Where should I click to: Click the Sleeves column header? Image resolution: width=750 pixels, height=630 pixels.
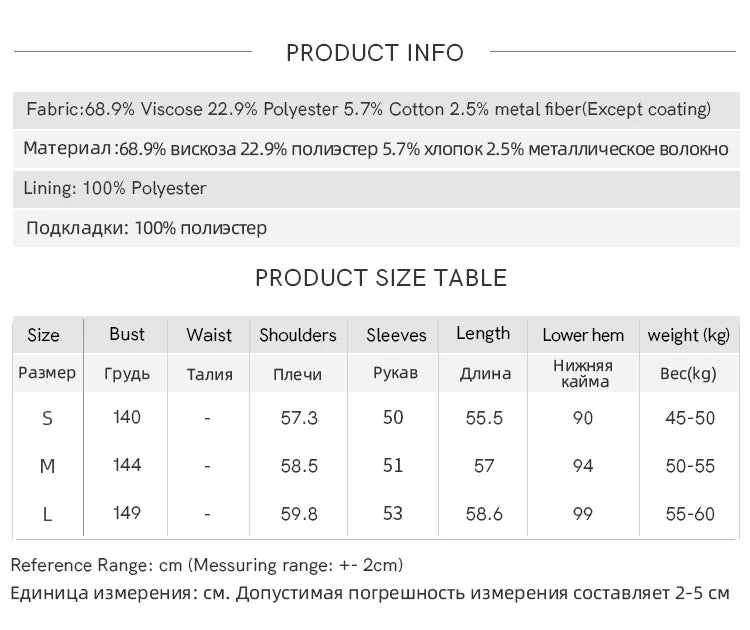(x=396, y=335)
